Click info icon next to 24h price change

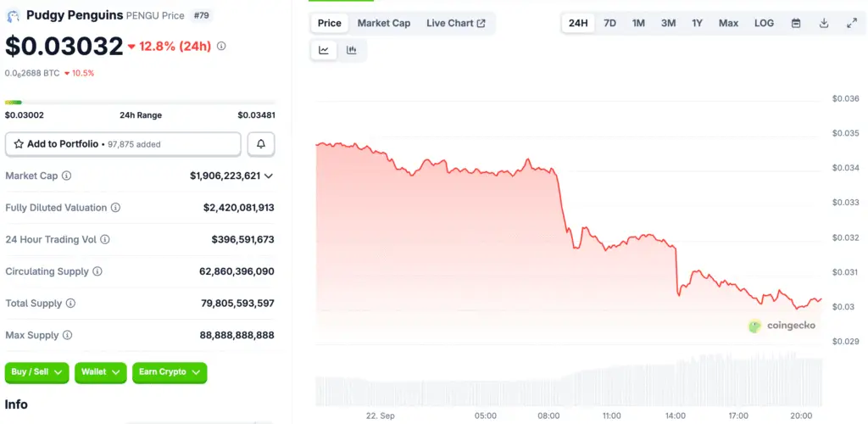pos(221,47)
